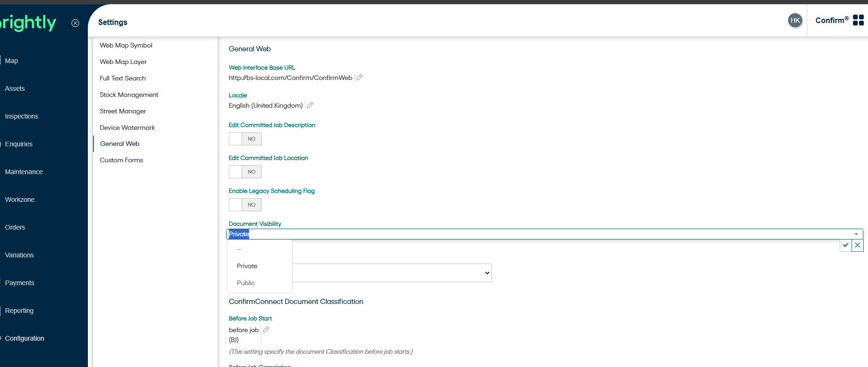Image resolution: width=868 pixels, height=367 pixels.
Task: Go to Device Watermark settings
Action: 127,128
